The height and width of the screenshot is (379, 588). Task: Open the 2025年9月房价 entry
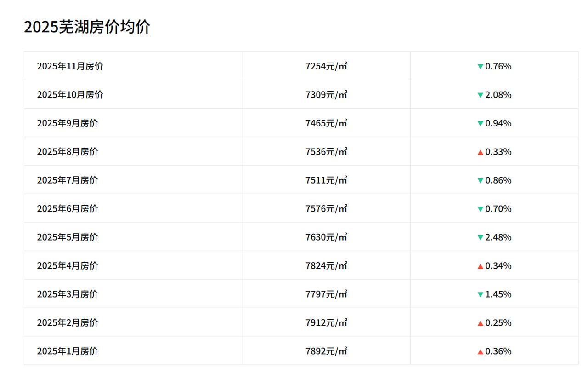point(68,123)
